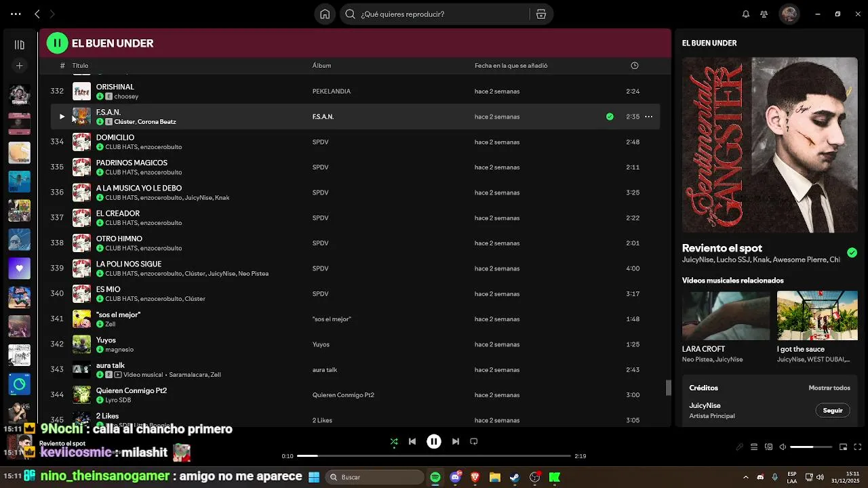
Task: Sort by 'Fecha en la que se añadió'
Action: [x=511, y=66]
